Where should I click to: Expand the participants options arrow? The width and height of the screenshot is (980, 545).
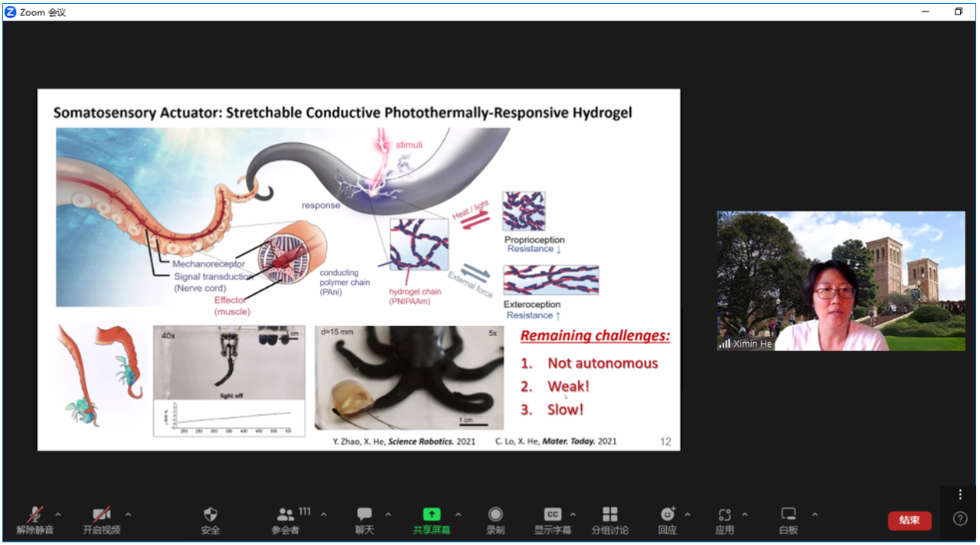tap(324, 514)
